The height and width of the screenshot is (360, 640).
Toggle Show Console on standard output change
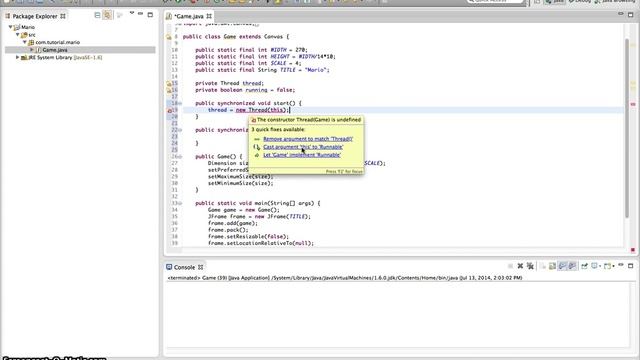click(x=562, y=266)
